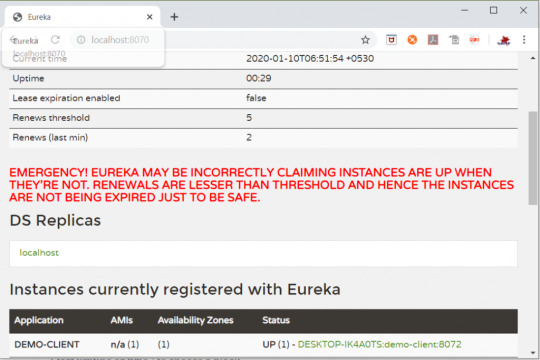Maximize the browser window

click(494, 10)
